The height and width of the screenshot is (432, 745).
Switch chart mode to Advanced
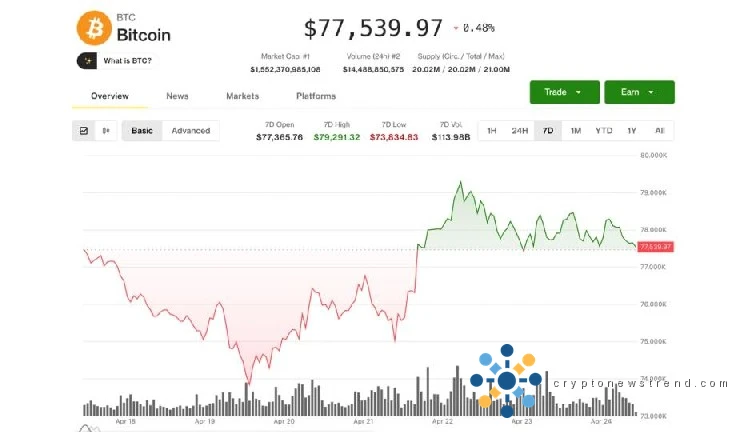(190, 131)
